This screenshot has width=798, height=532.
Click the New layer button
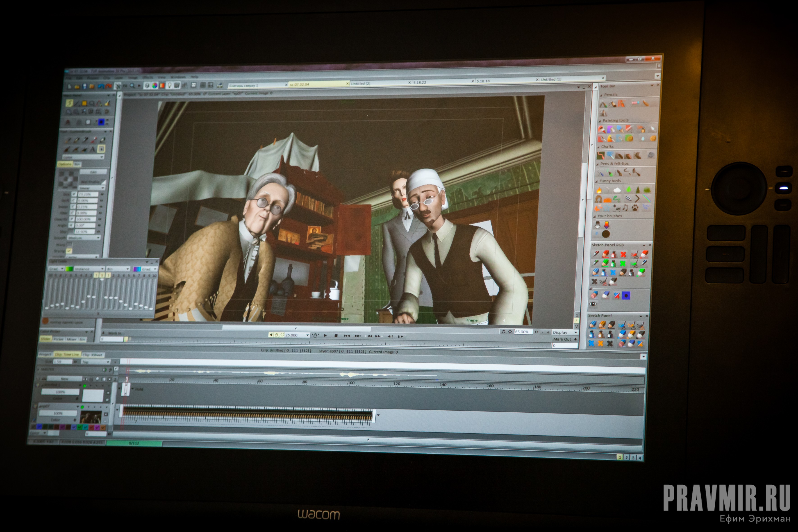point(64,379)
